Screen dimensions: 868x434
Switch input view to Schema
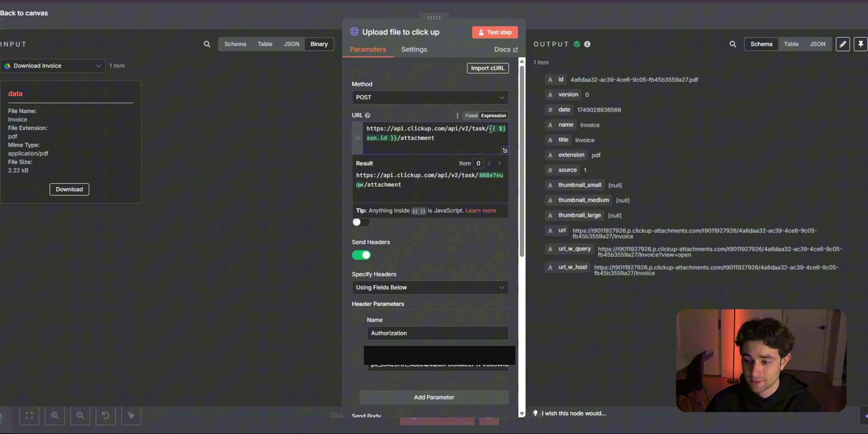(235, 44)
